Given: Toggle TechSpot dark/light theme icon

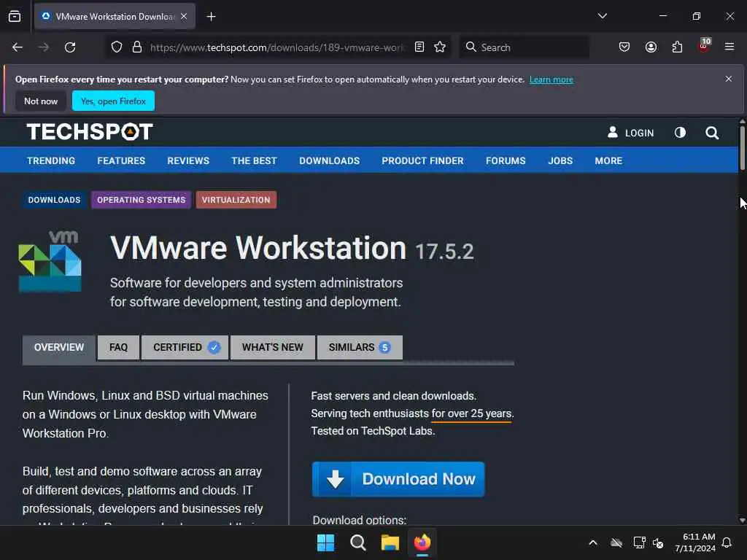Looking at the screenshot, I should (x=680, y=133).
